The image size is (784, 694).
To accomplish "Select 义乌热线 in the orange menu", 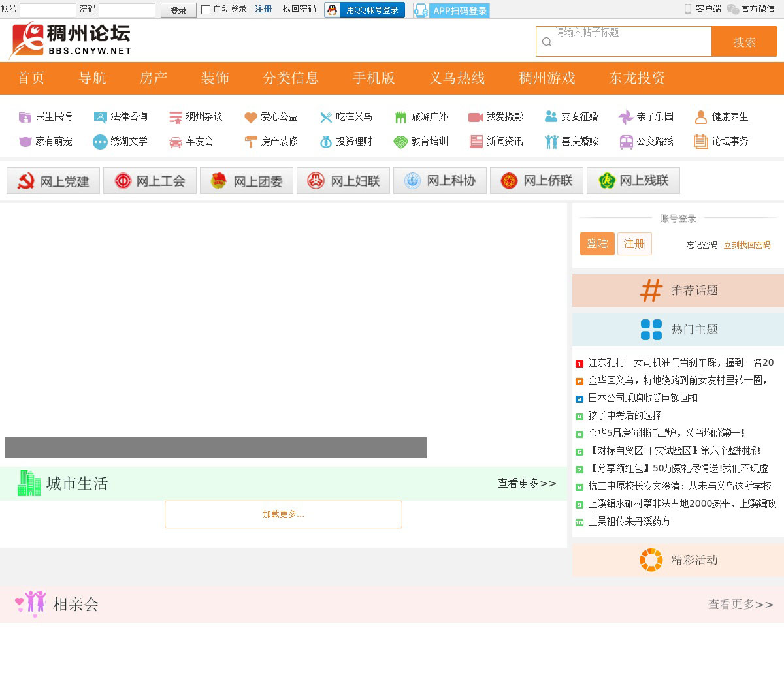I will coord(457,78).
